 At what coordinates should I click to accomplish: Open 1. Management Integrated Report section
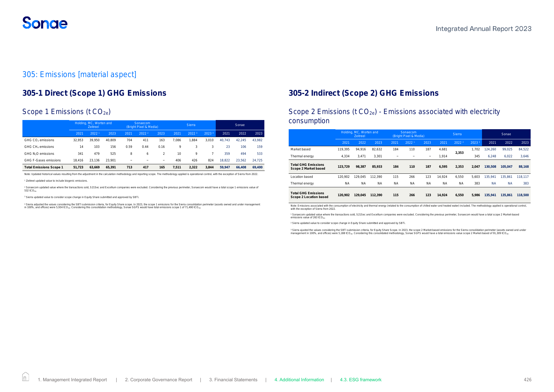click(x=72, y=380)
